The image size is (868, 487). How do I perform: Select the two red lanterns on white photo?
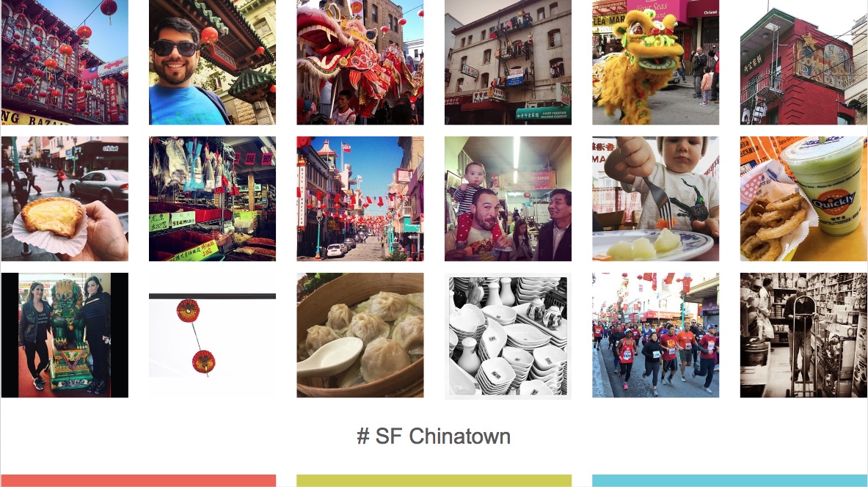[x=212, y=334]
